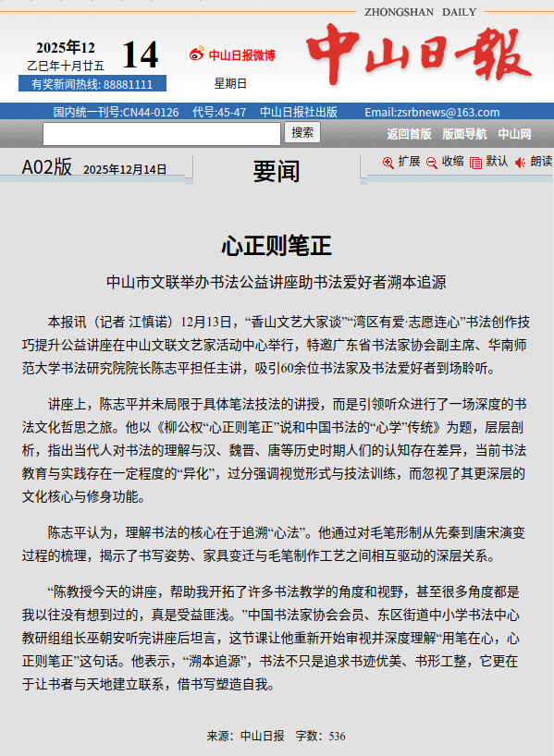This screenshot has height=756, width=554.
Task: Click 乙巳年十月廿五 lunar date
Action: pos(66,66)
